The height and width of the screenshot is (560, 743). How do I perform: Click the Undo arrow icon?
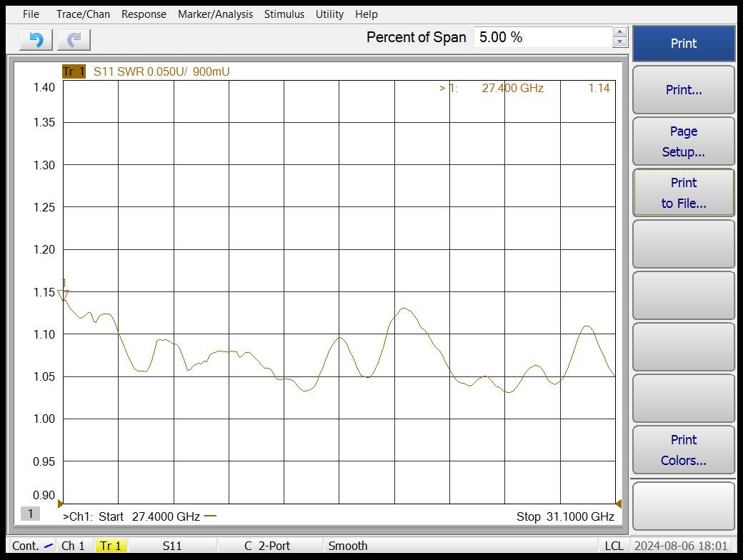pyautogui.click(x=36, y=40)
